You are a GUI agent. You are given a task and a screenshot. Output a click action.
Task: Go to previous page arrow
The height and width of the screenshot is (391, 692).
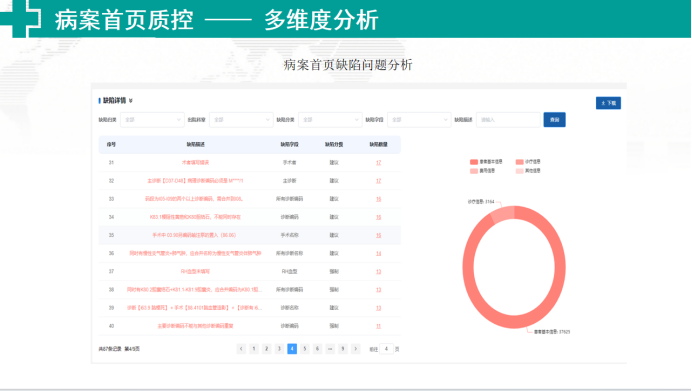tap(241, 349)
